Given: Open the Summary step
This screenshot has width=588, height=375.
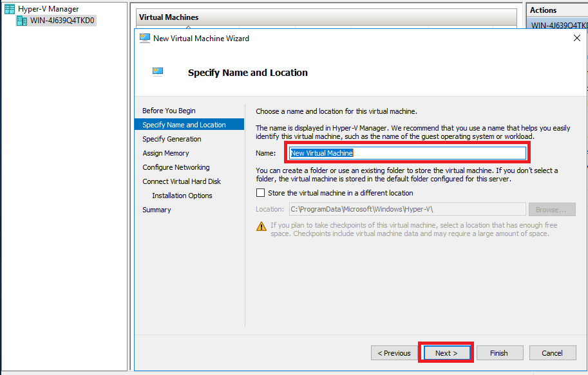Looking at the screenshot, I should coord(156,209).
